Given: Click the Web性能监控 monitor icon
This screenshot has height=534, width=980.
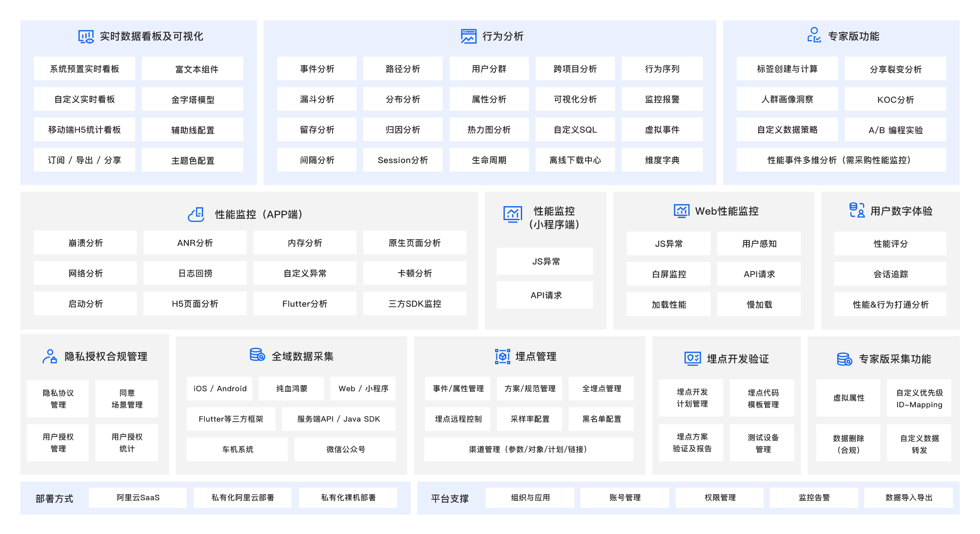Looking at the screenshot, I should [681, 211].
